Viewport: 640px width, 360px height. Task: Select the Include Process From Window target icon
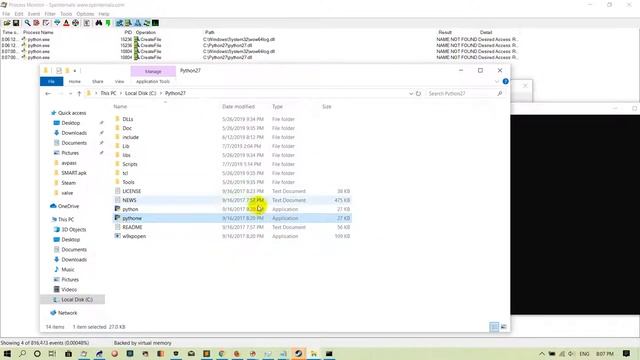[x=76, y=23]
